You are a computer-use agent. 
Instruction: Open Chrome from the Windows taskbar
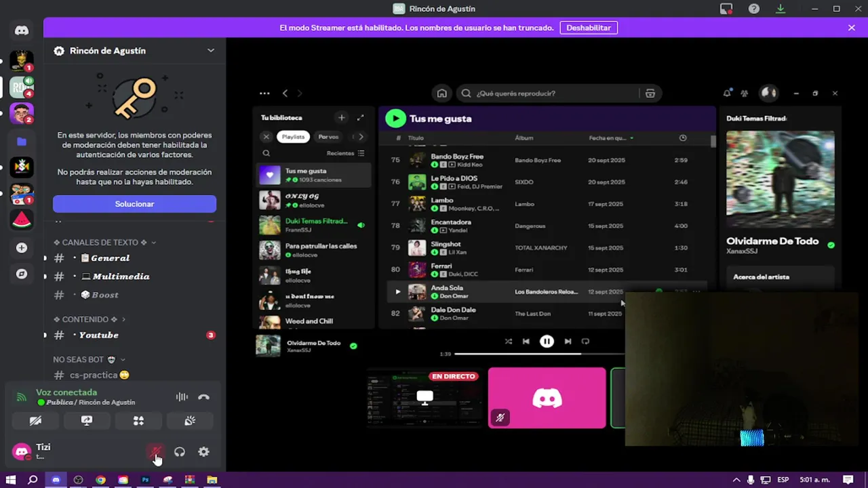(100, 480)
